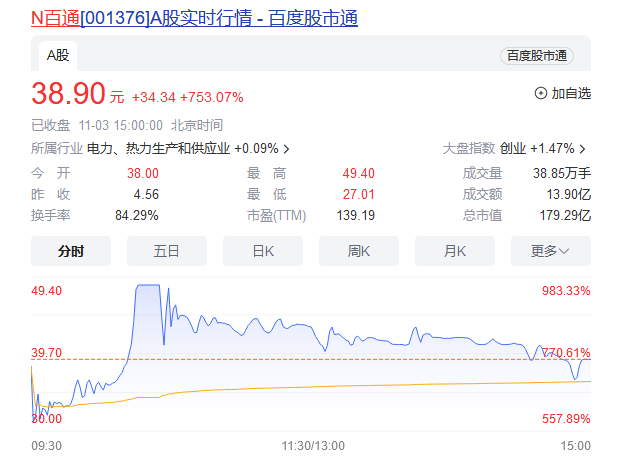
Task: Switch to the 五日 chart tab
Action: click(167, 251)
